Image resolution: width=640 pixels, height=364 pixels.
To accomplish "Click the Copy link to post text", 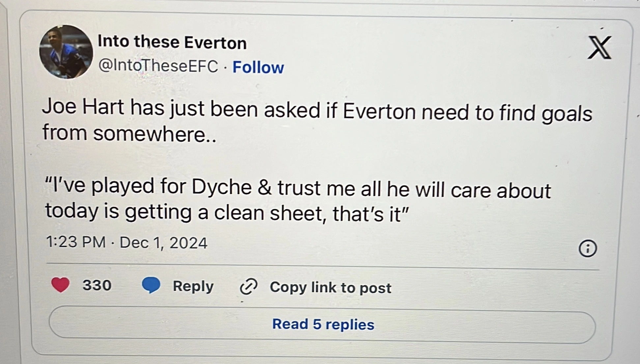I will [330, 288].
